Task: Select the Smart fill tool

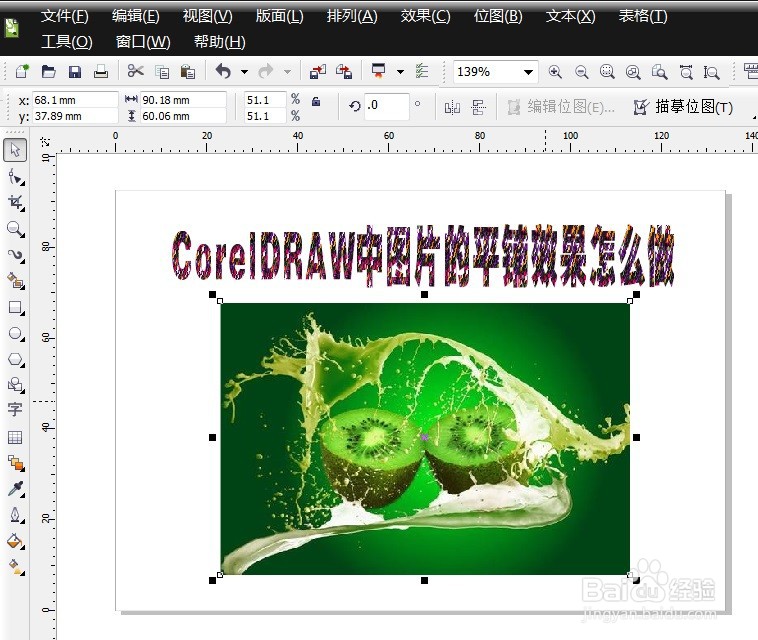Action: click(x=16, y=281)
